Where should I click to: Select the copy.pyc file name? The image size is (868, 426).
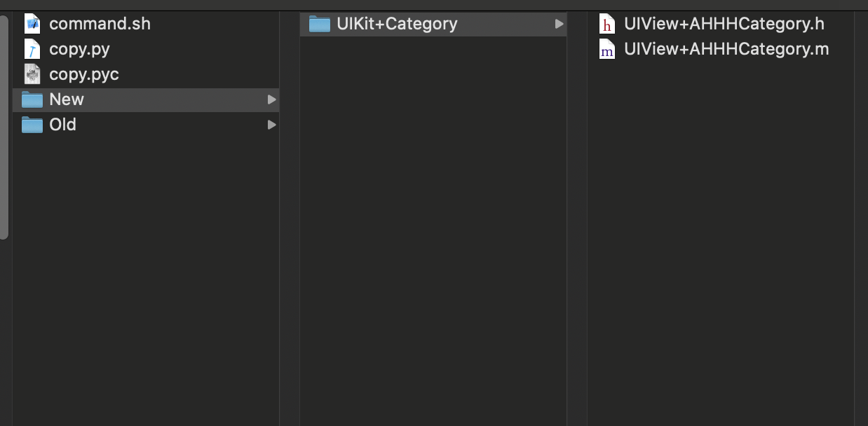tap(84, 74)
